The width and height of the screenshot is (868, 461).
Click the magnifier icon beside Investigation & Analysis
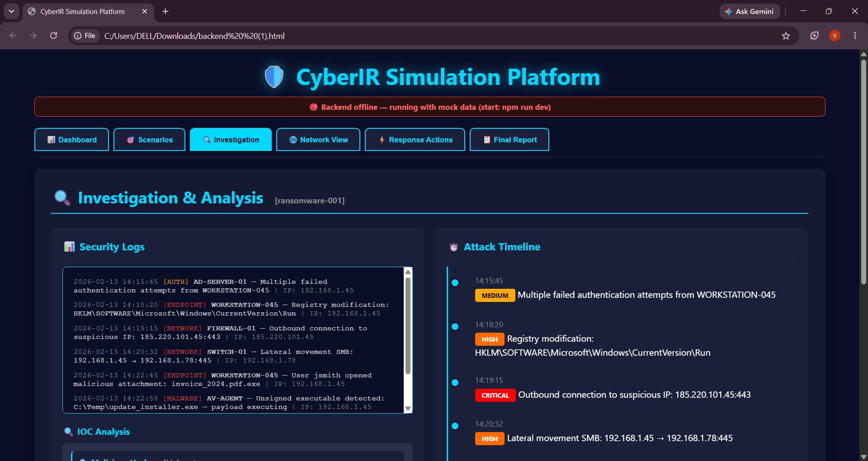click(x=62, y=198)
